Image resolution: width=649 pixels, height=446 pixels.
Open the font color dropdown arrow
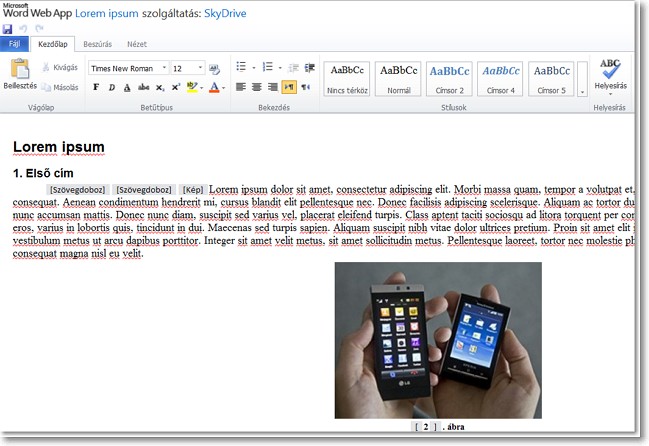(x=224, y=88)
